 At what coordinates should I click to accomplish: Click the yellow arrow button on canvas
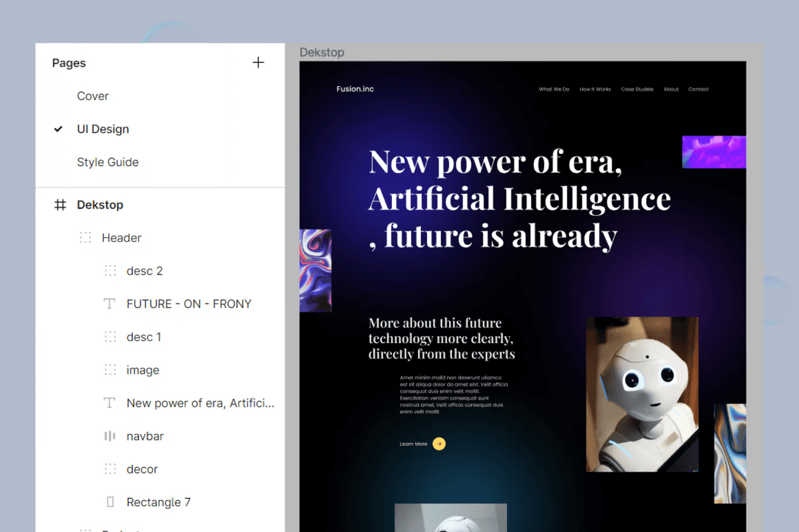[x=439, y=444]
